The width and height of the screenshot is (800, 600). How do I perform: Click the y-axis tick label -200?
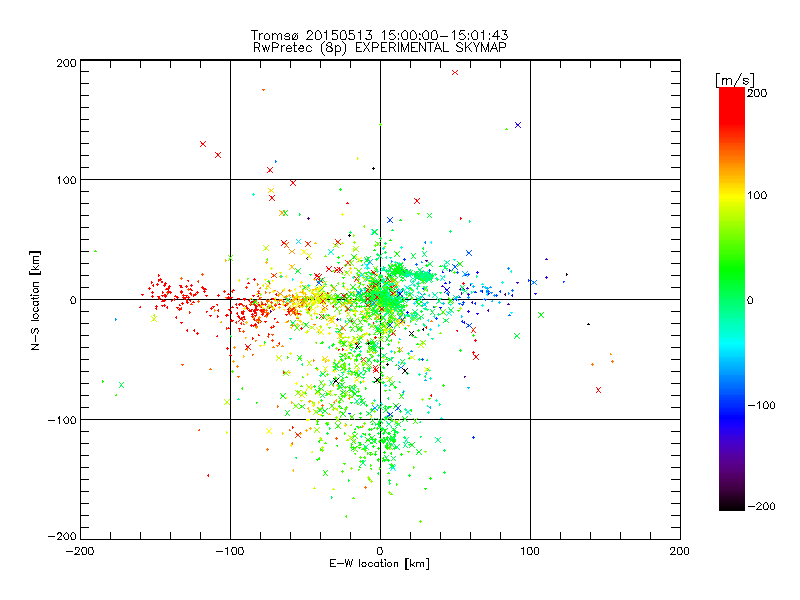coord(62,537)
